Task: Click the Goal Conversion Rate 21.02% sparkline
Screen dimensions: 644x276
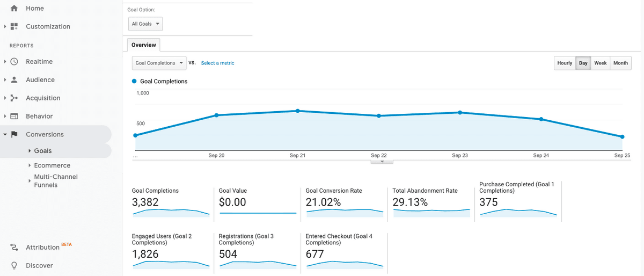Action: 345,213
